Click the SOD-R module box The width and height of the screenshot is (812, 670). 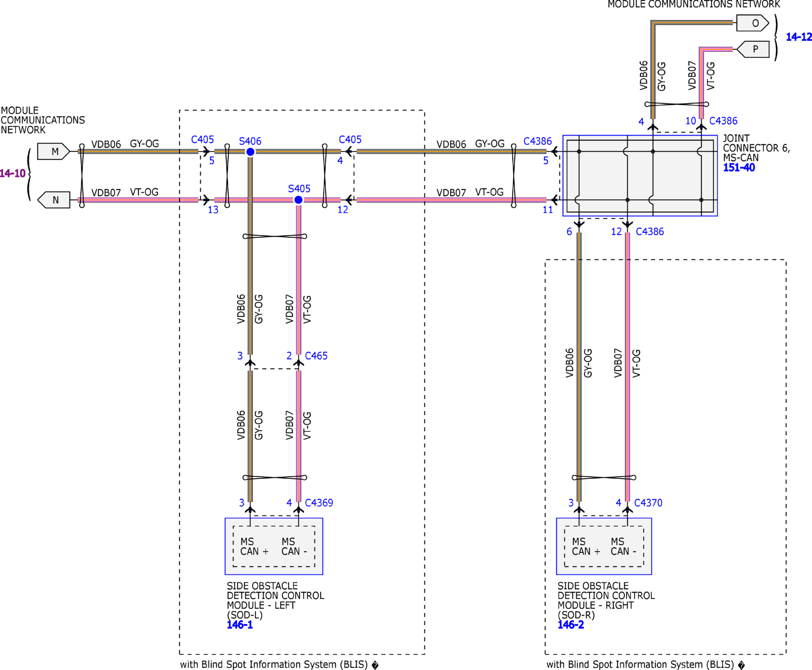604,546
